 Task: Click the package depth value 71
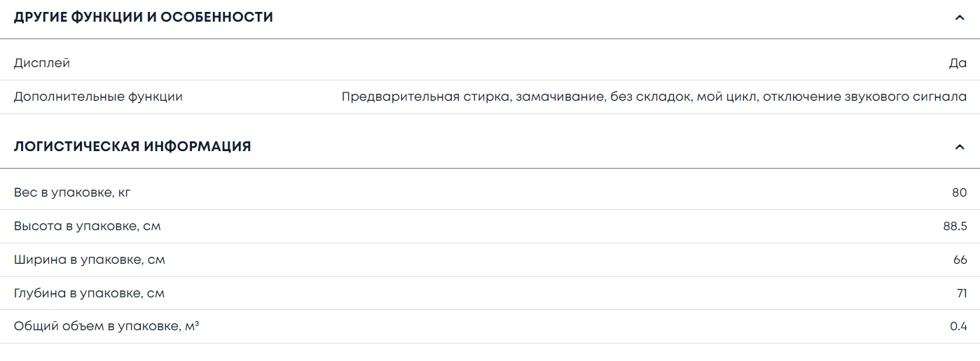[961, 293]
